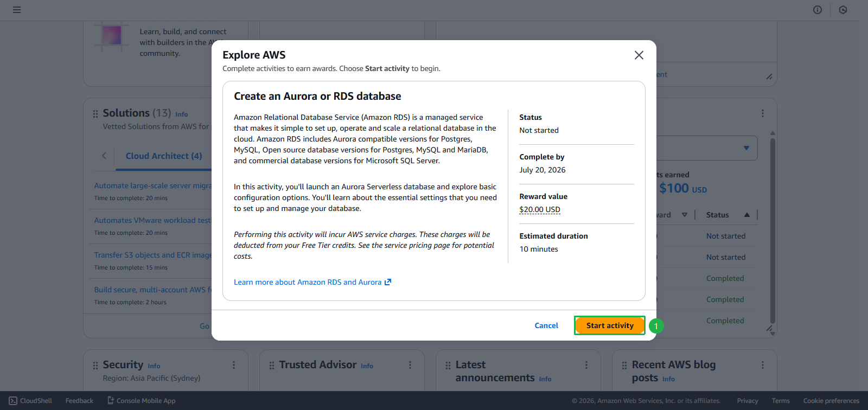Open Latest announcements widget options menu

click(586, 365)
